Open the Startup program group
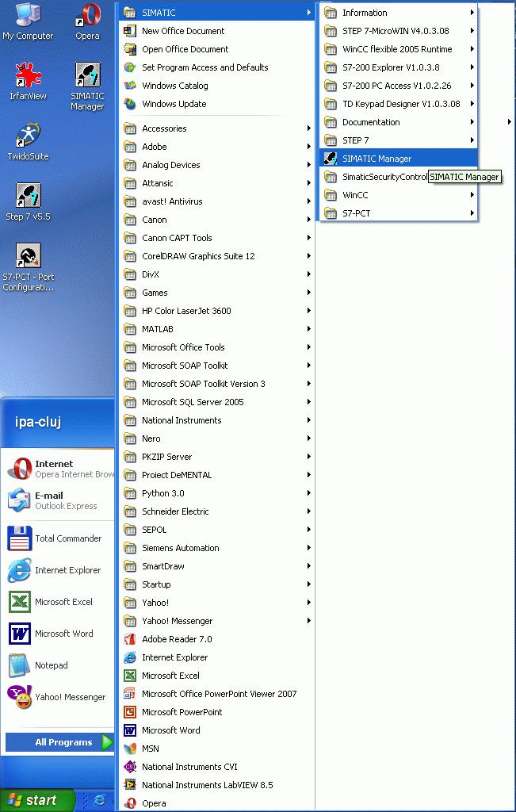The image size is (516, 812). click(216, 584)
